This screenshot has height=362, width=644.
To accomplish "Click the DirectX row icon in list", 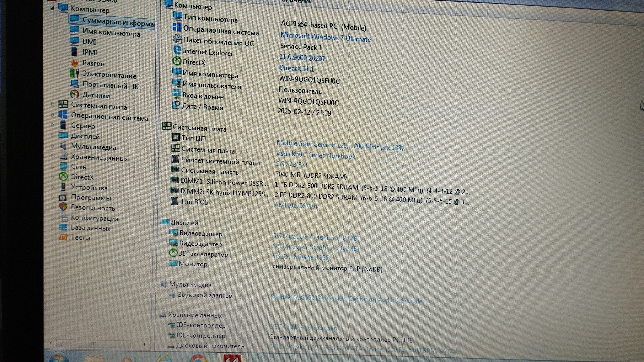I will [177, 61].
